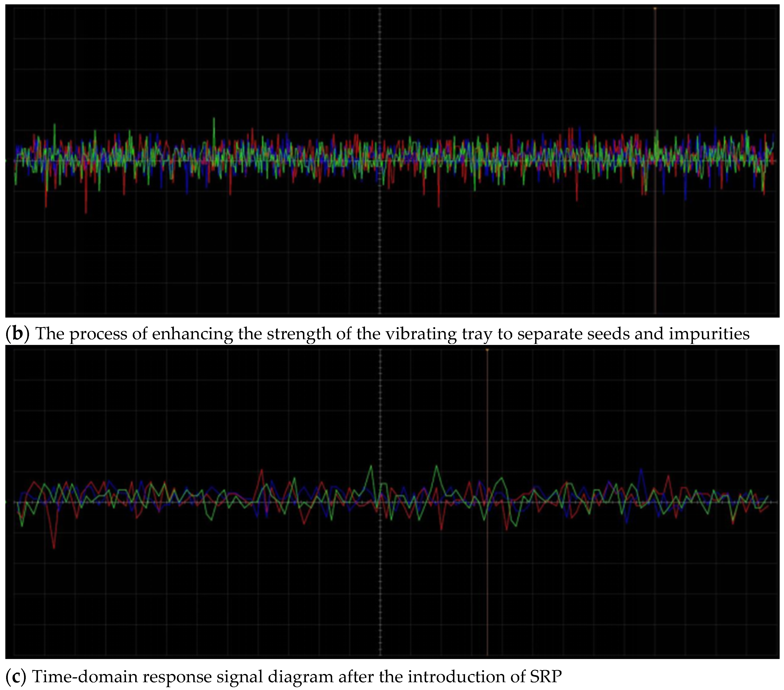Click red peak left of center, lower plot
The height and width of the screenshot is (690, 784).
tap(262, 470)
